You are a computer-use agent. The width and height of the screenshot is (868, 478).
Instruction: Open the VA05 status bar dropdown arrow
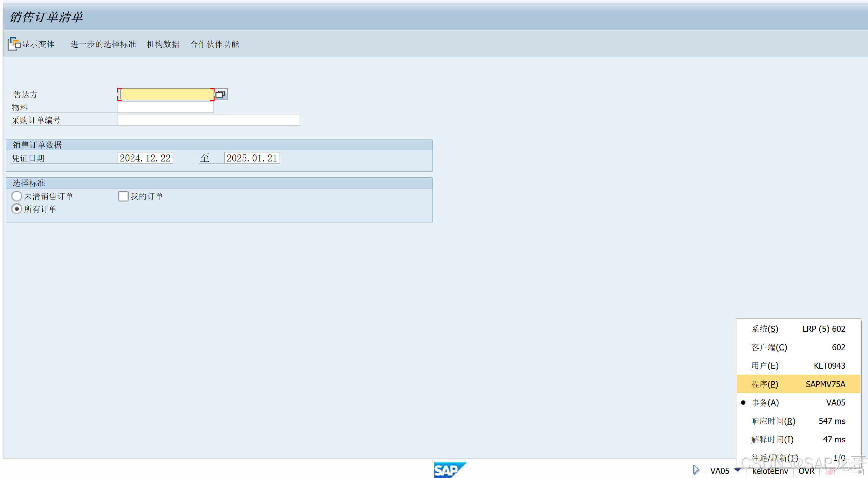coord(737,470)
